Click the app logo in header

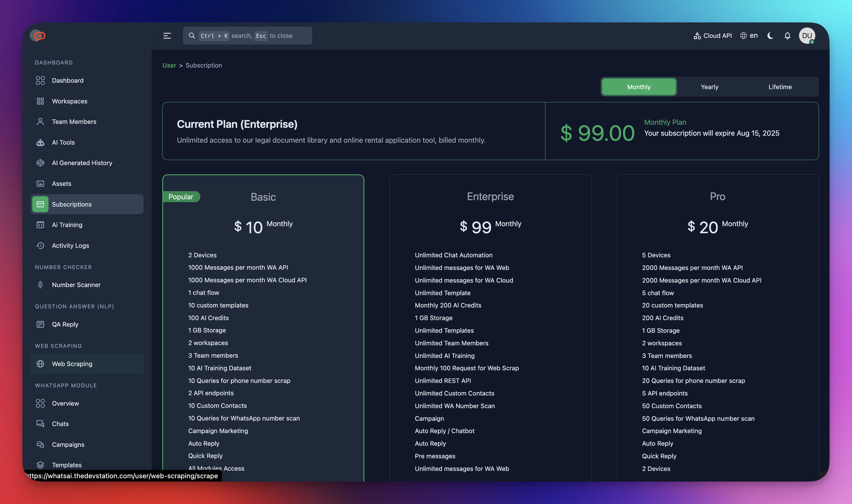[x=38, y=36]
